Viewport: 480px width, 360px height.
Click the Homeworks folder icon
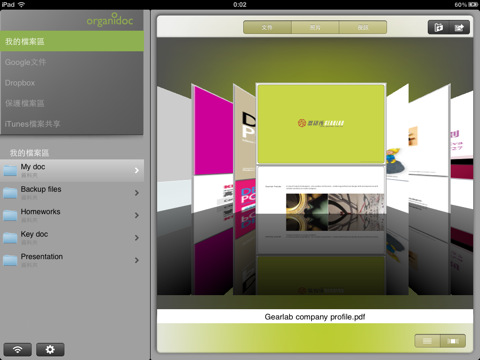10,215
